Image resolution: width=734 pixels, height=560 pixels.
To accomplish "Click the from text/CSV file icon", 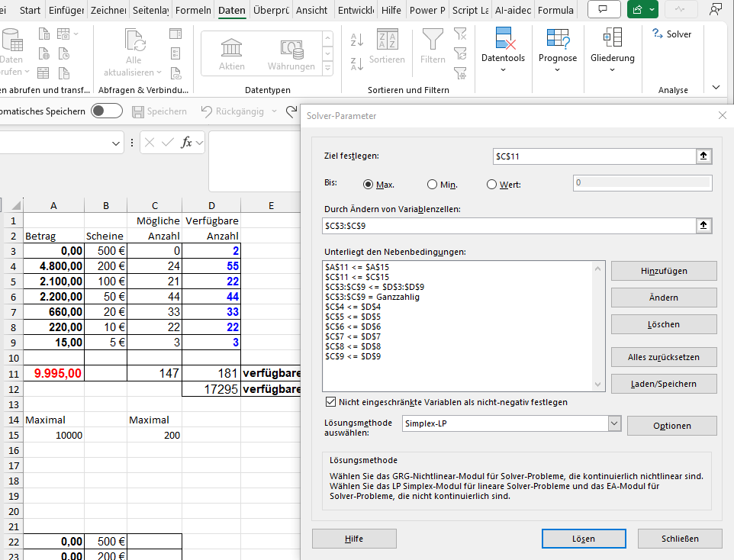I will (43, 34).
